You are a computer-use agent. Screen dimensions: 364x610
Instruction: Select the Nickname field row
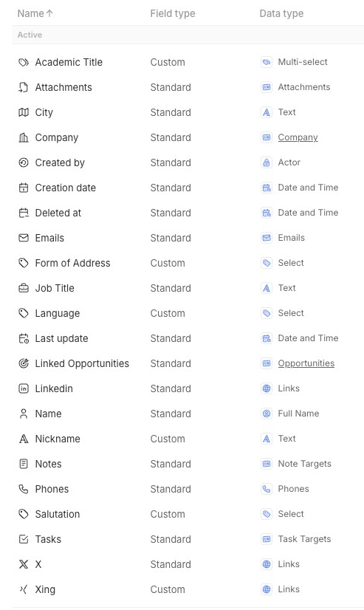(x=188, y=439)
